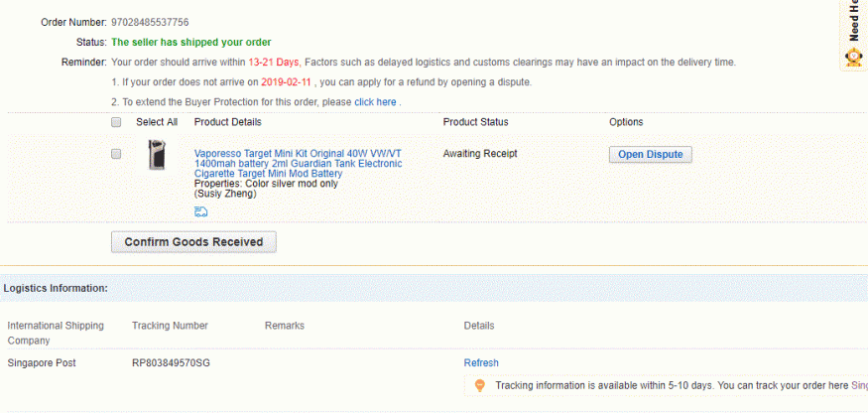
Task: Open the Vaporesso product thumbnail image
Action: point(157,155)
